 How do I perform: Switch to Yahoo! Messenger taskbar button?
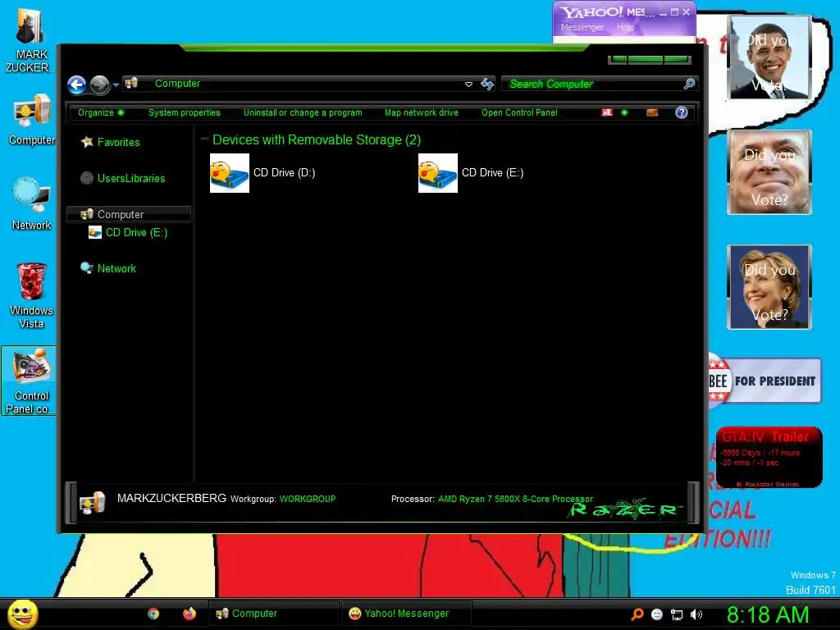[407, 614]
